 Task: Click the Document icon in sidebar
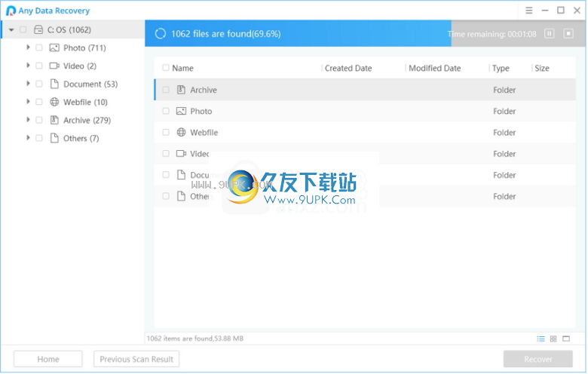pos(54,84)
